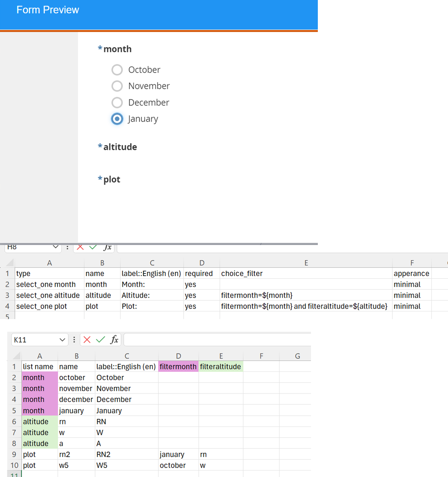
Task: Click the green enter checkmark beside the K11 name box
Action: [x=101, y=340]
